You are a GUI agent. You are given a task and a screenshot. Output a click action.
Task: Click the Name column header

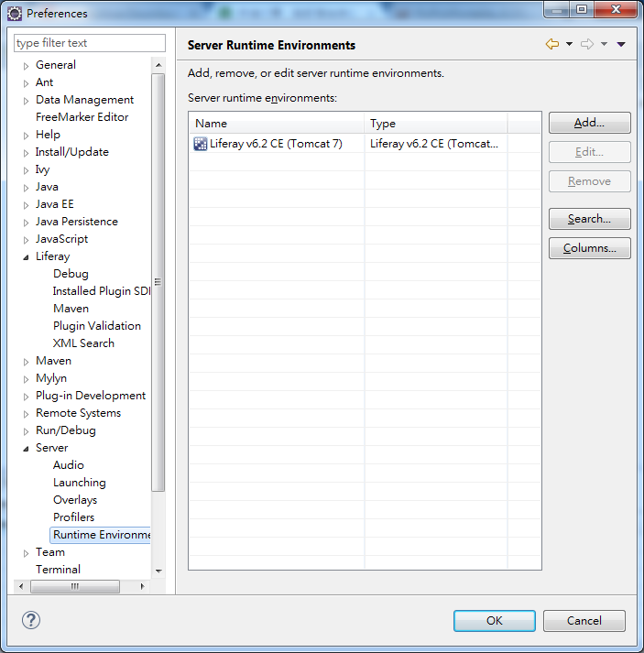pos(277,124)
